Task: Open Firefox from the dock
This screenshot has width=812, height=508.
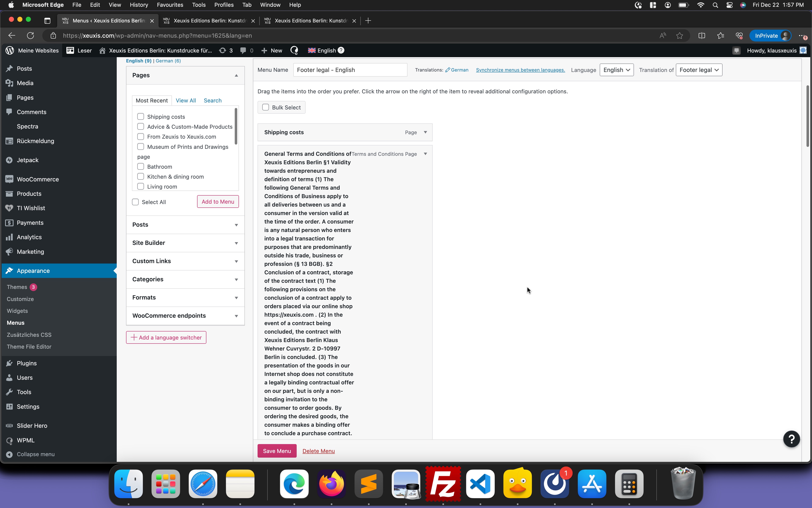Action: pos(332,484)
